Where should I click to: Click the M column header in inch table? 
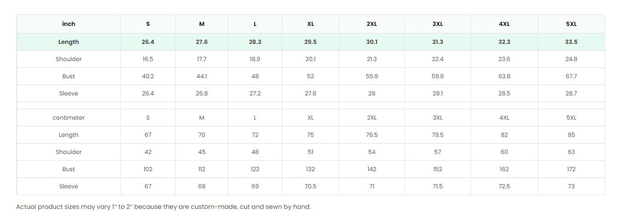pos(201,24)
